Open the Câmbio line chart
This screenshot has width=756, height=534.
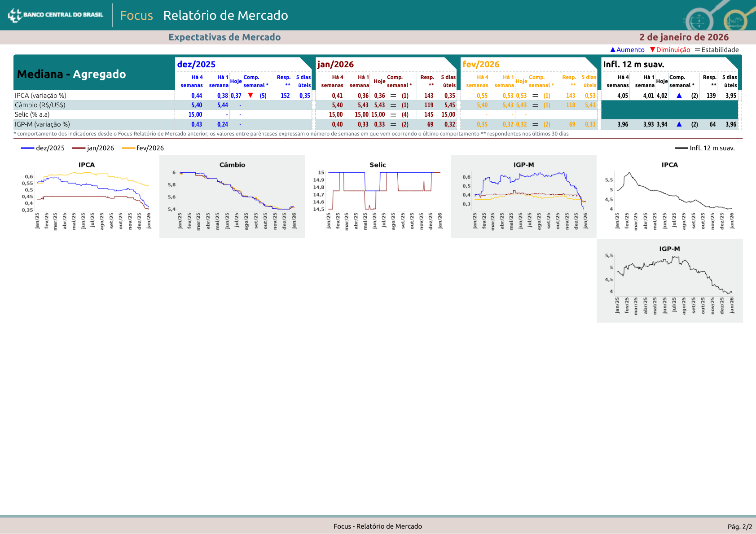tap(232, 193)
